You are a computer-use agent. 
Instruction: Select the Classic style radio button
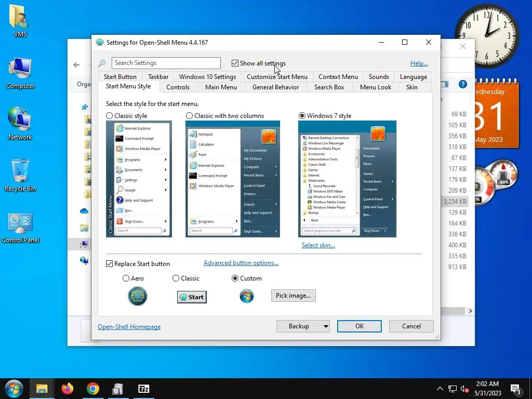point(109,116)
